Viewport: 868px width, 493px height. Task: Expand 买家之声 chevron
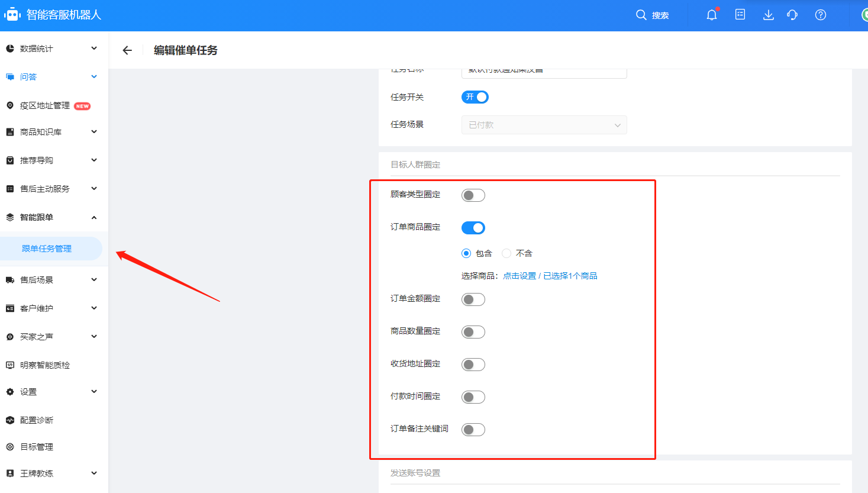point(94,337)
